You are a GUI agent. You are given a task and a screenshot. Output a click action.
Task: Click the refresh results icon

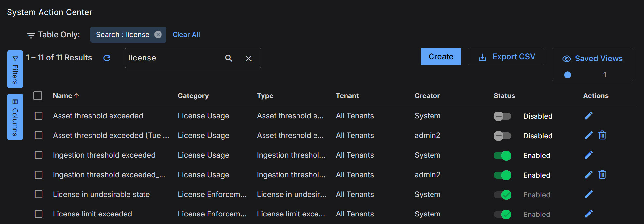coord(107,58)
